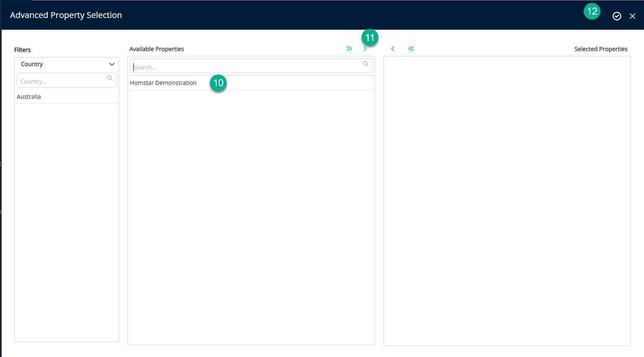Select the Homstar Demonstration property

[x=163, y=83]
